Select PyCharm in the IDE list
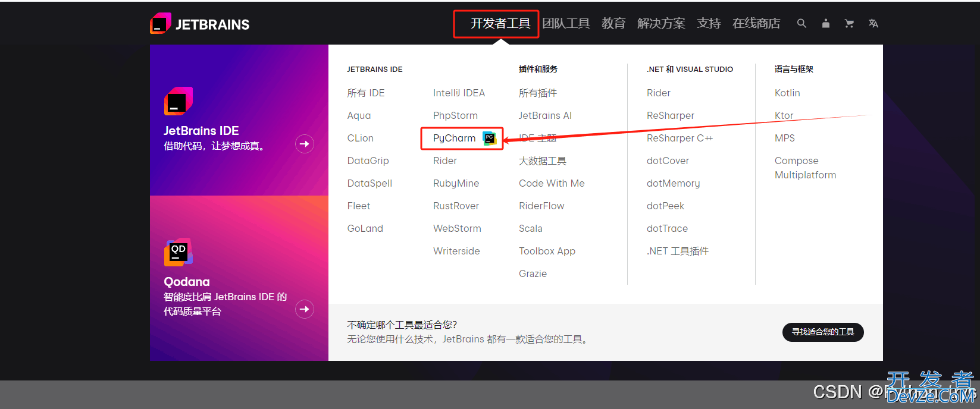 (x=454, y=138)
